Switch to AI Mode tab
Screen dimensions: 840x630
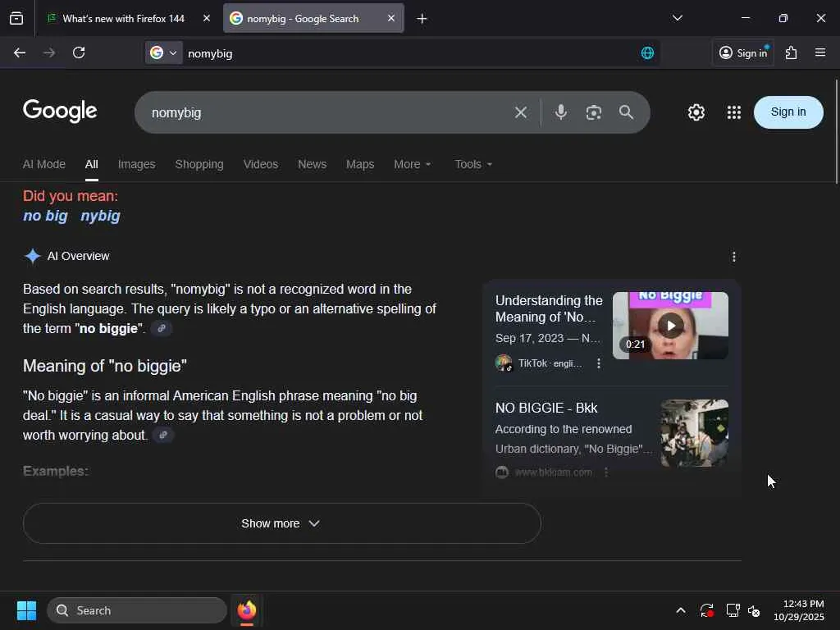[44, 164]
